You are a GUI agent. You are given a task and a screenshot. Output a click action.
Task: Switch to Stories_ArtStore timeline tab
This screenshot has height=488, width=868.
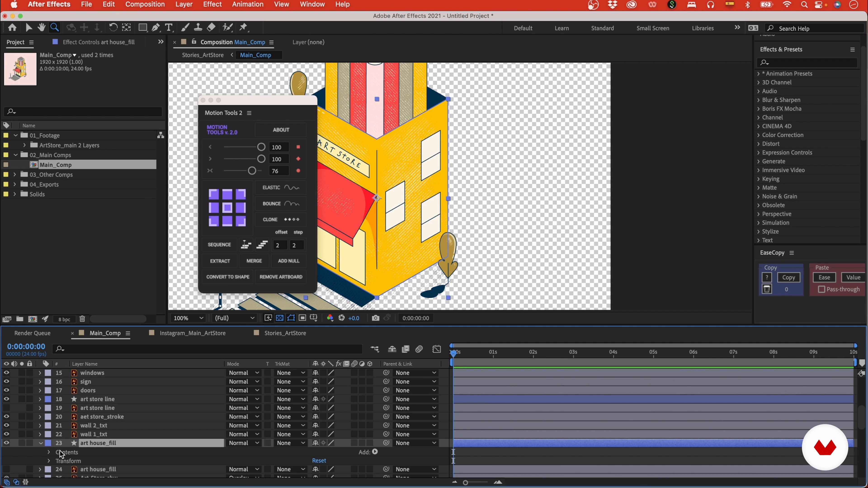click(285, 333)
